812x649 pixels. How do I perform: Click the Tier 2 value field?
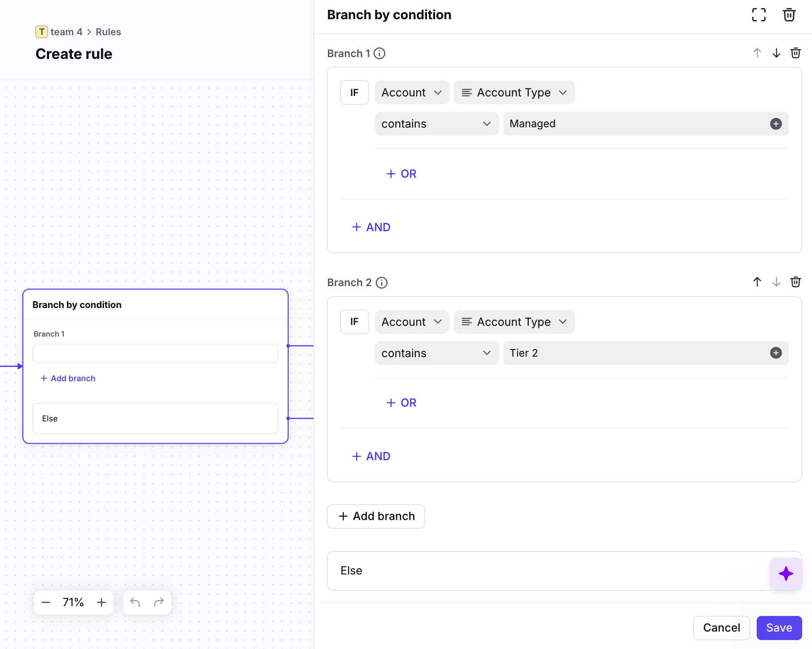tap(634, 353)
